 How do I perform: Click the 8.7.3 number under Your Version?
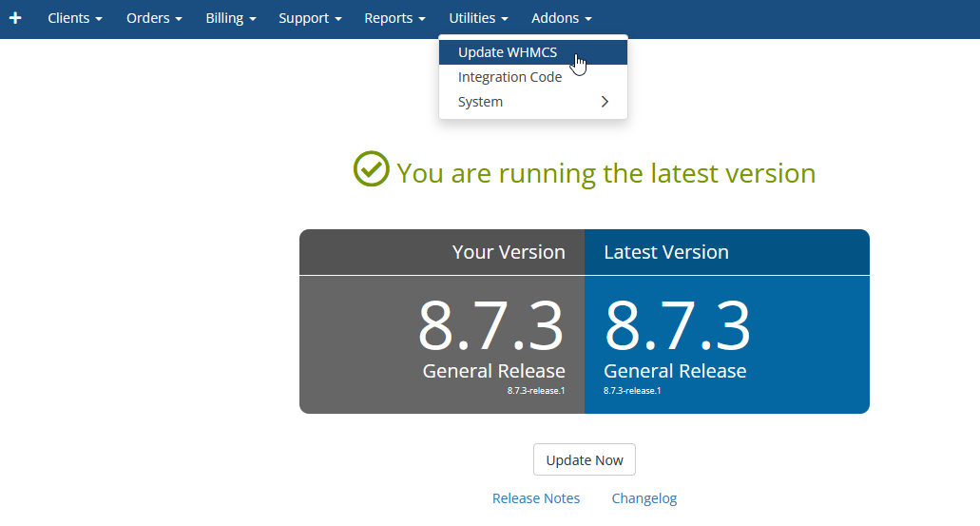(490, 326)
